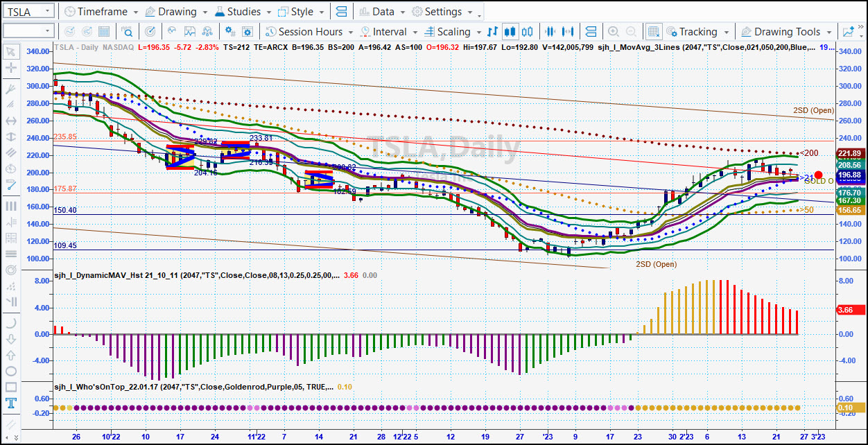Open the Scaling dropdown

coord(453,31)
